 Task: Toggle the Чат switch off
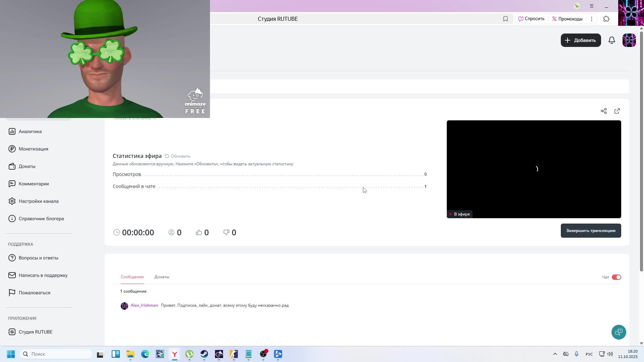pyautogui.click(x=616, y=277)
